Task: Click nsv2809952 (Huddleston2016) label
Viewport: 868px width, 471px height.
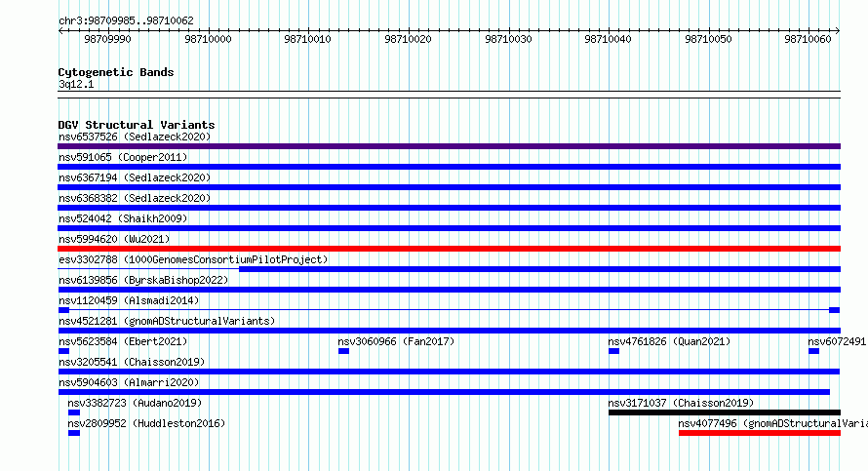Action: coord(146,423)
